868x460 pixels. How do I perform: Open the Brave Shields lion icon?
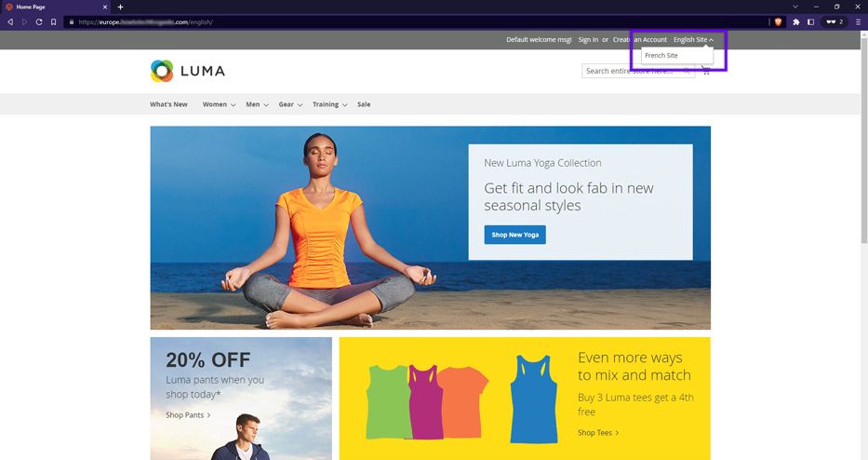tap(778, 22)
